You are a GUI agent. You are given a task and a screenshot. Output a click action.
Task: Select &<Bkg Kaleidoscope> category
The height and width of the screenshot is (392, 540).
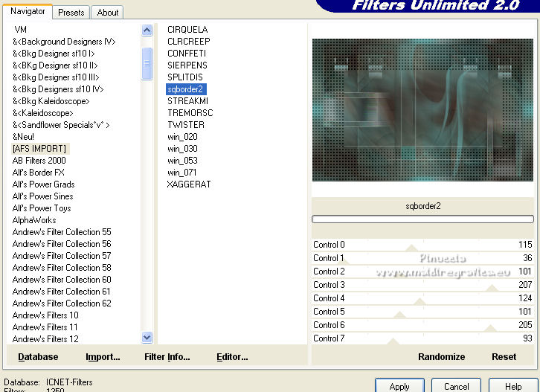(51, 101)
